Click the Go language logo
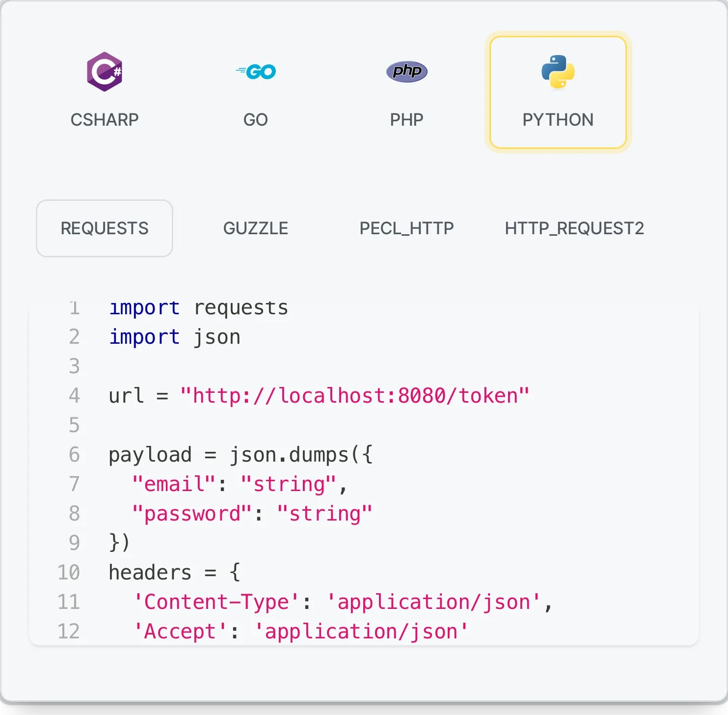This screenshot has height=715, width=728. [x=256, y=71]
